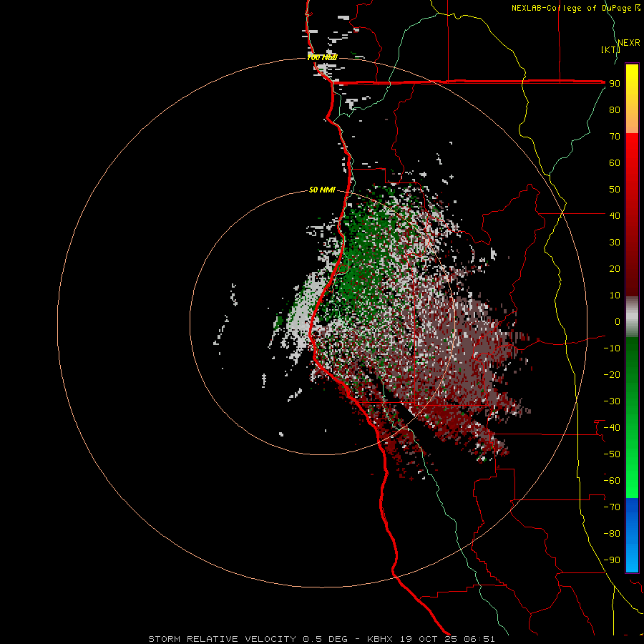
Task: Click the -10 scale label
Action: point(612,348)
